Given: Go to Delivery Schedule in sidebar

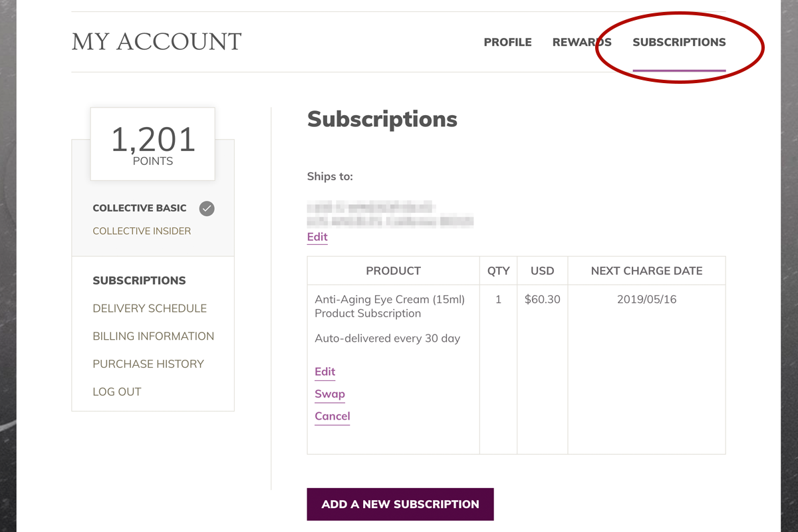Looking at the screenshot, I should 150,309.
